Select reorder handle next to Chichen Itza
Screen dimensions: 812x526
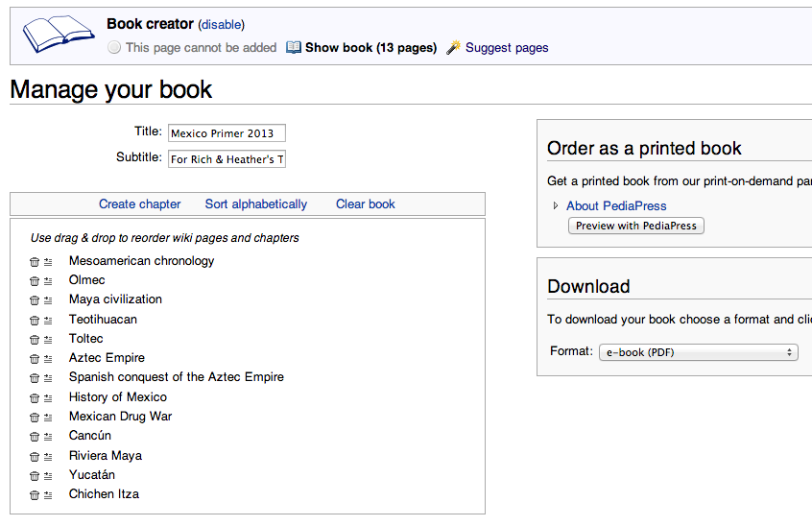(48, 495)
